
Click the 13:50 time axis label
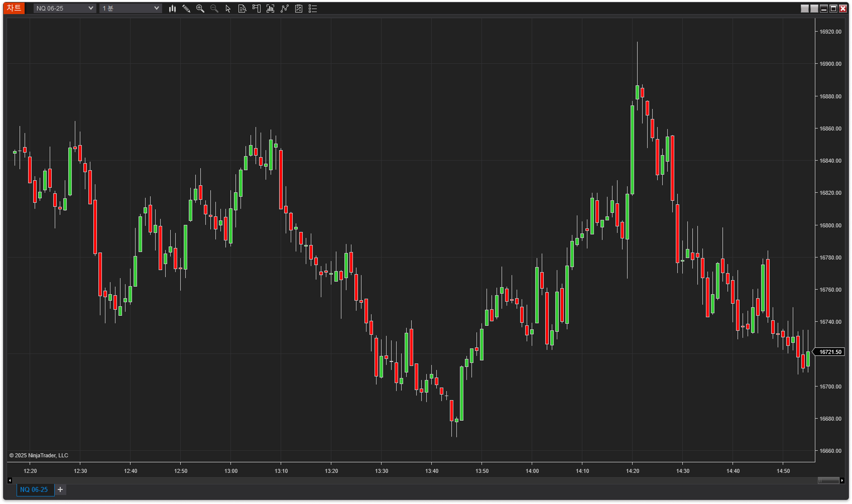pos(482,471)
